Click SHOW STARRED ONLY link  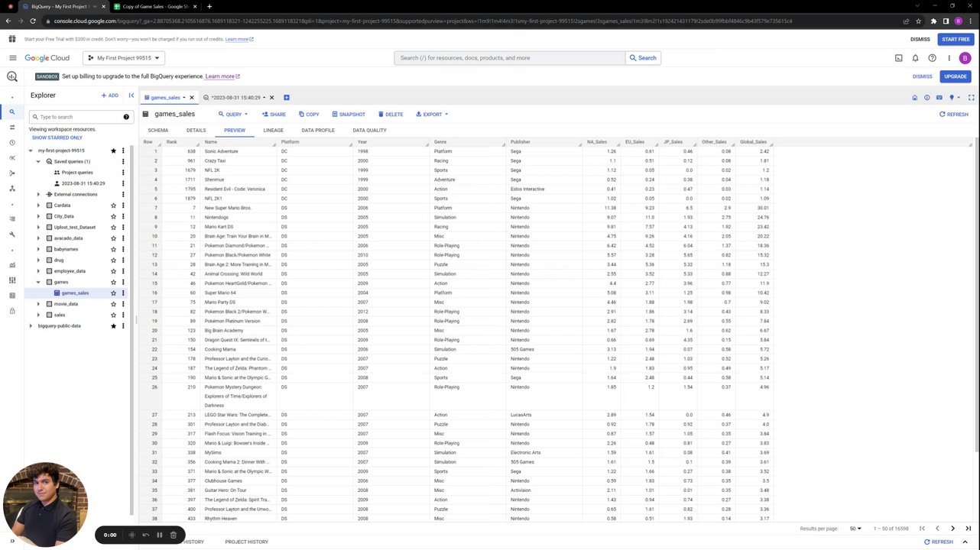[57, 137]
